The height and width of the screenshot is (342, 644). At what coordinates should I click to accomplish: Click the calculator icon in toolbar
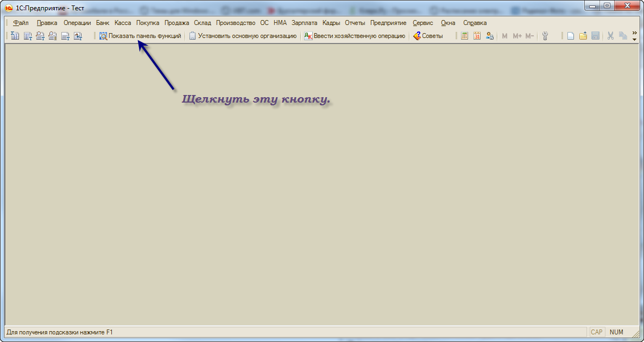coord(464,36)
